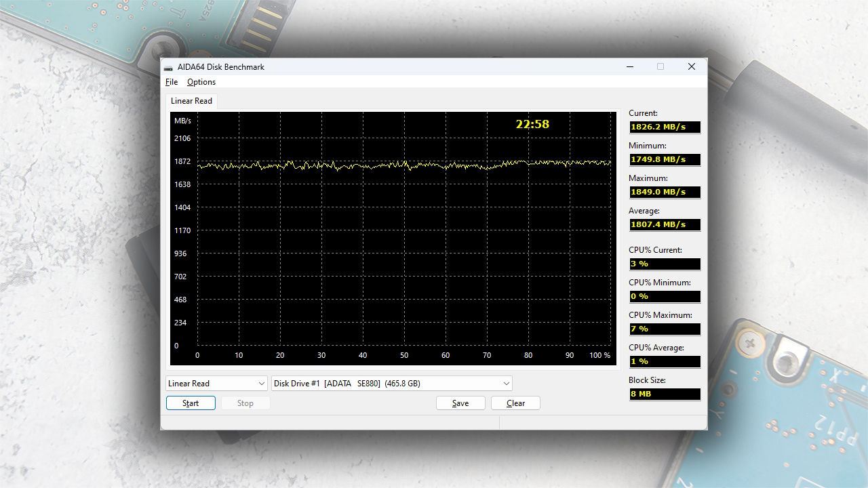Open the Options menu

click(201, 82)
